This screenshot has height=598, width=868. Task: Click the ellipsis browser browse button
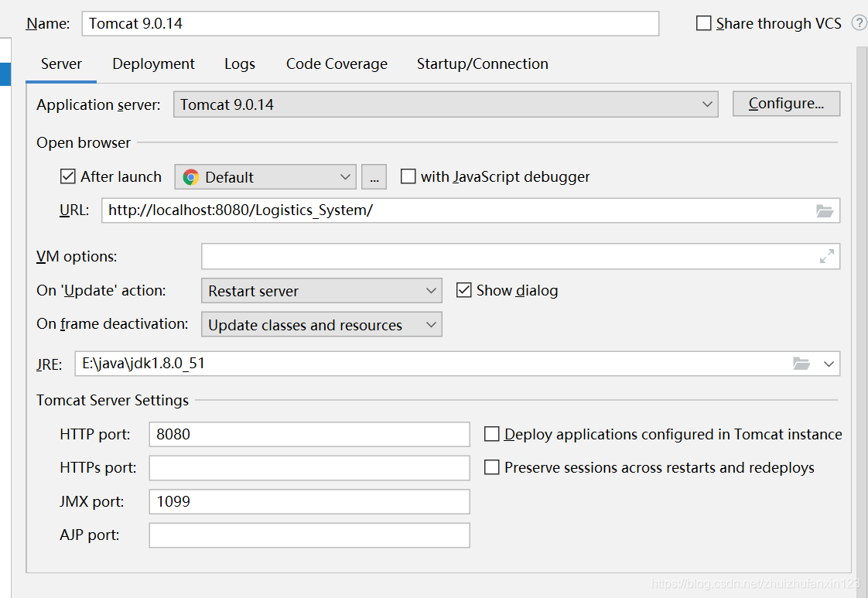point(374,177)
